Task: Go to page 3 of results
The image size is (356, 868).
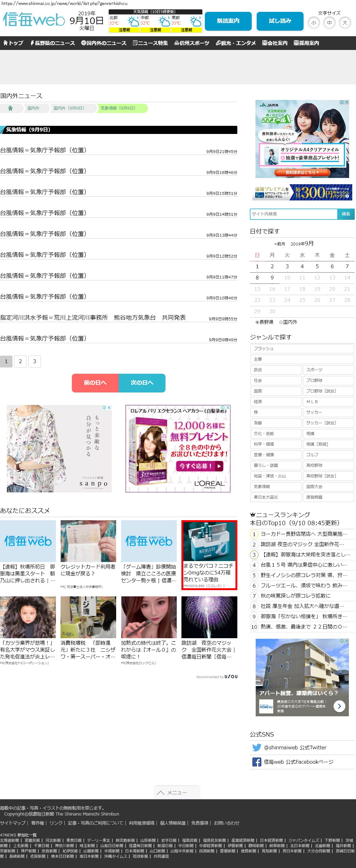Action: click(34, 361)
